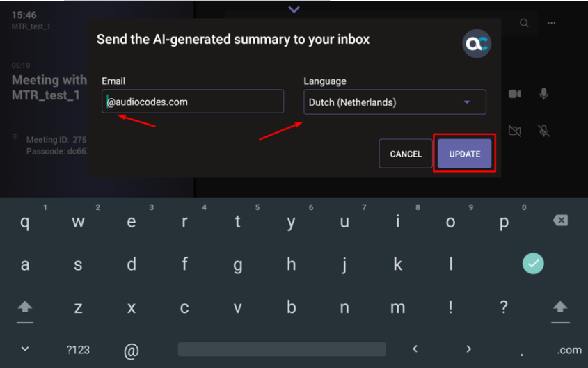Open the Language dropdown showing Dutch (Netherlands)
The height and width of the screenshot is (368, 588).
tap(395, 102)
